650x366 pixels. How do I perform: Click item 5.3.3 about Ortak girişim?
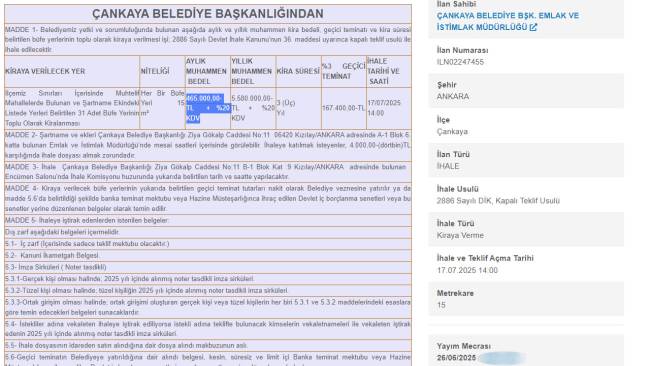point(208,307)
